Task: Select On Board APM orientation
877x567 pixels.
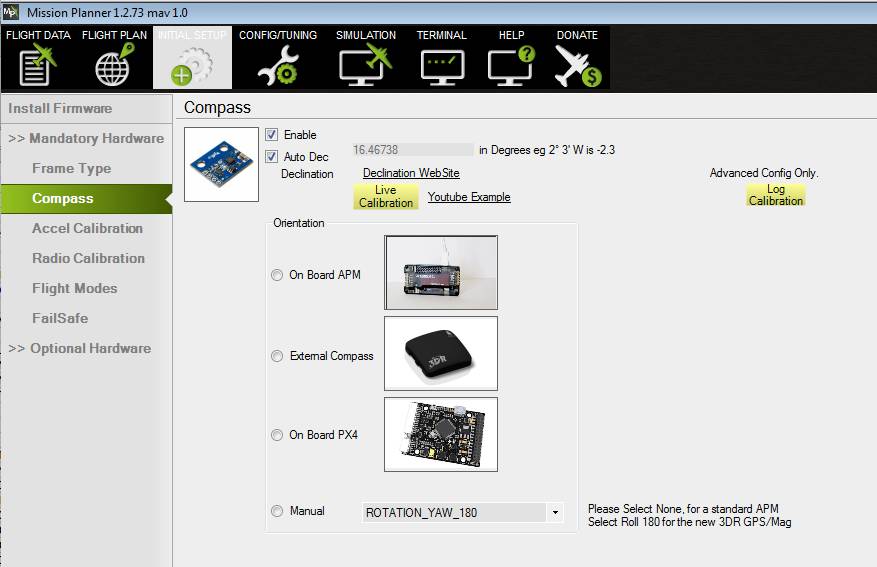Action: click(x=277, y=275)
